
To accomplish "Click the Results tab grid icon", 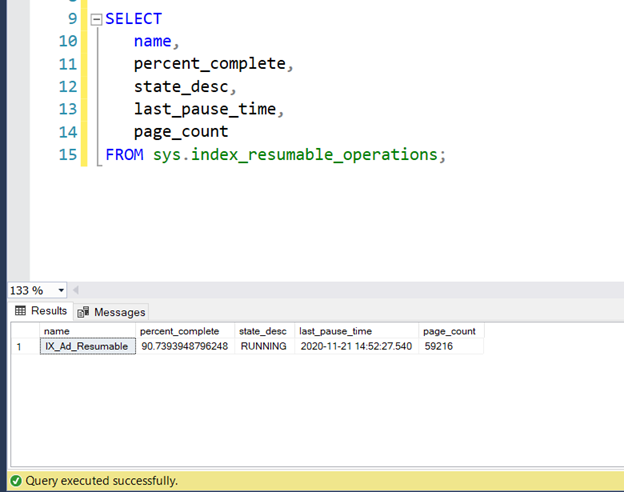I will point(20,310).
